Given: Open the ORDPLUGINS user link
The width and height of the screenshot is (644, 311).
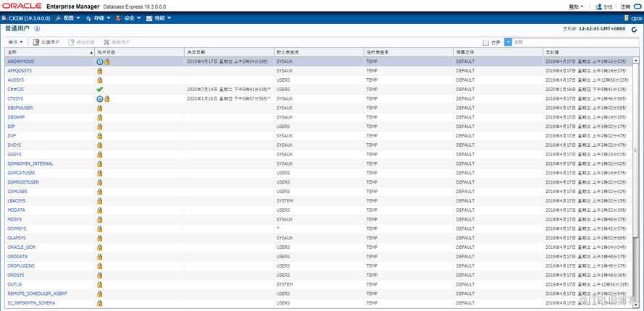Looking at the screenshot, I should pos(21,266).
